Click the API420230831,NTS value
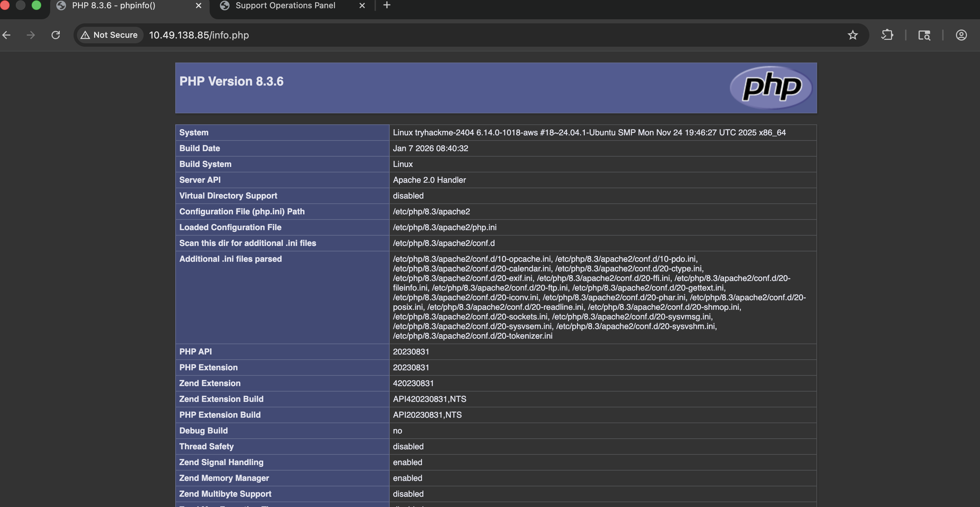The height and width of the screenshot is (507, 980). coord(430,399)
